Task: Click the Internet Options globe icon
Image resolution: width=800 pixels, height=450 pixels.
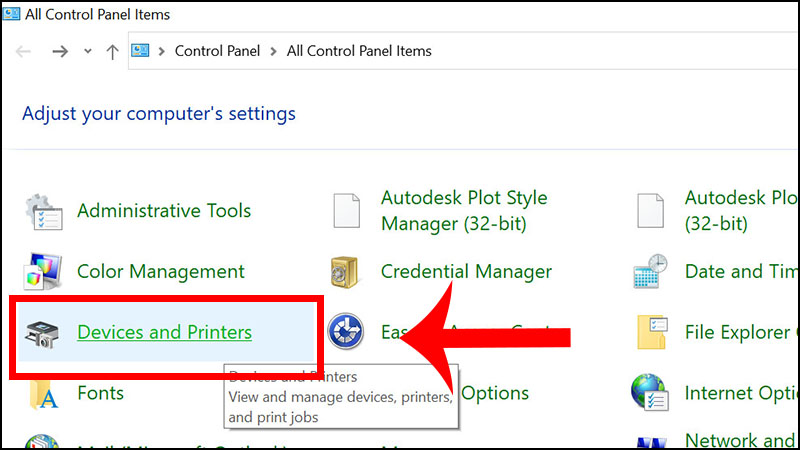Action: (649, 392)
